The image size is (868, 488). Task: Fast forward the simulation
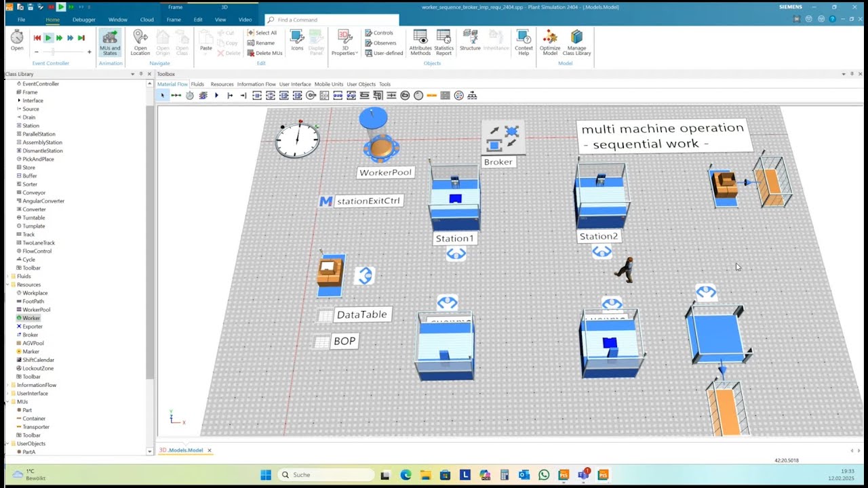(59, 38)
